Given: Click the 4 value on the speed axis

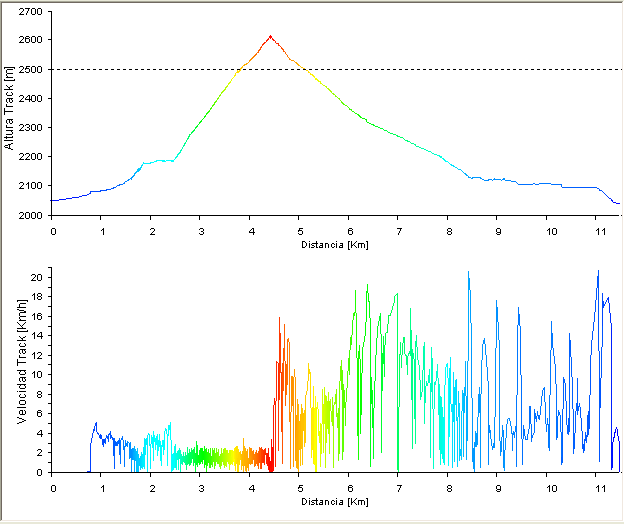Looking at the screenshot, I should coord(39,433).
